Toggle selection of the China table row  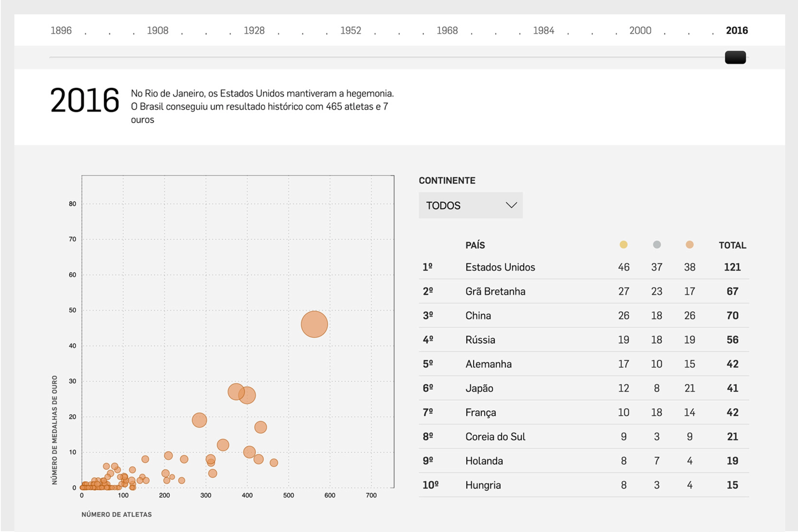click(x=478, y=315)
